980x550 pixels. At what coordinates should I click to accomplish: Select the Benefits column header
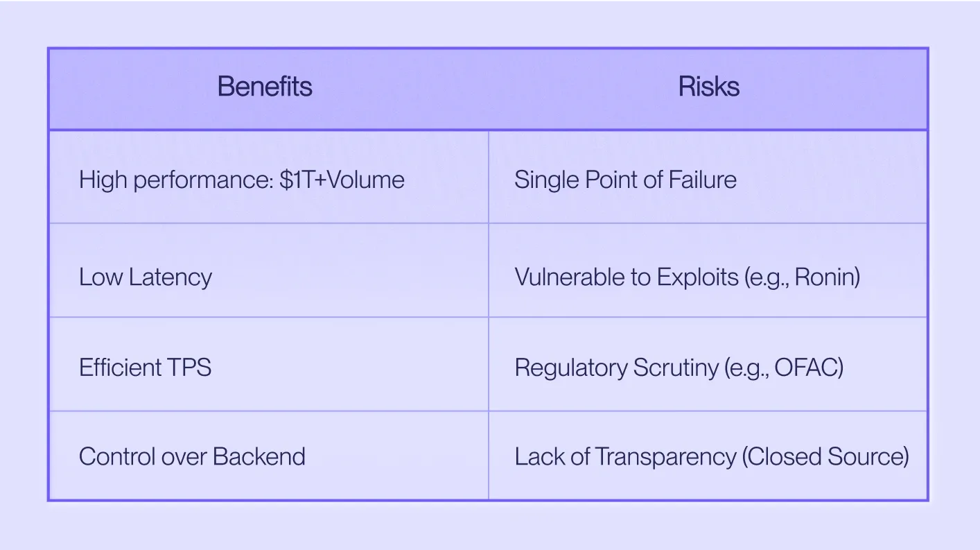tap(265, 87)
